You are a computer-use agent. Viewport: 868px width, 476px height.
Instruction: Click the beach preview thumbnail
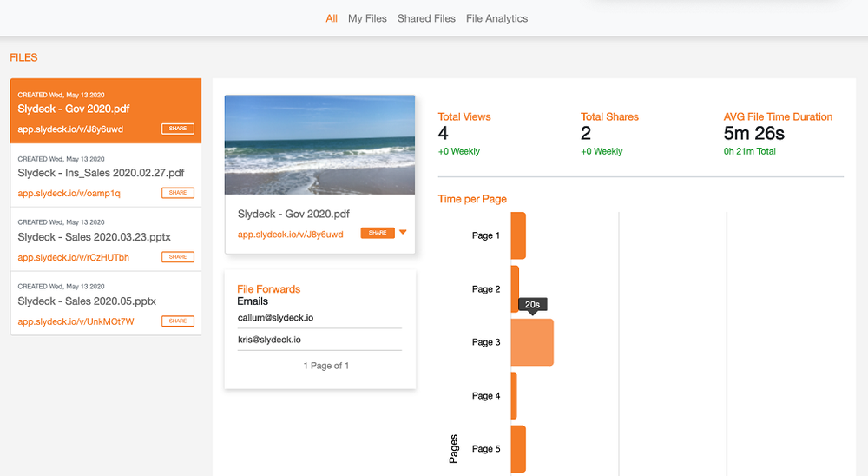[x=319, y=145]
